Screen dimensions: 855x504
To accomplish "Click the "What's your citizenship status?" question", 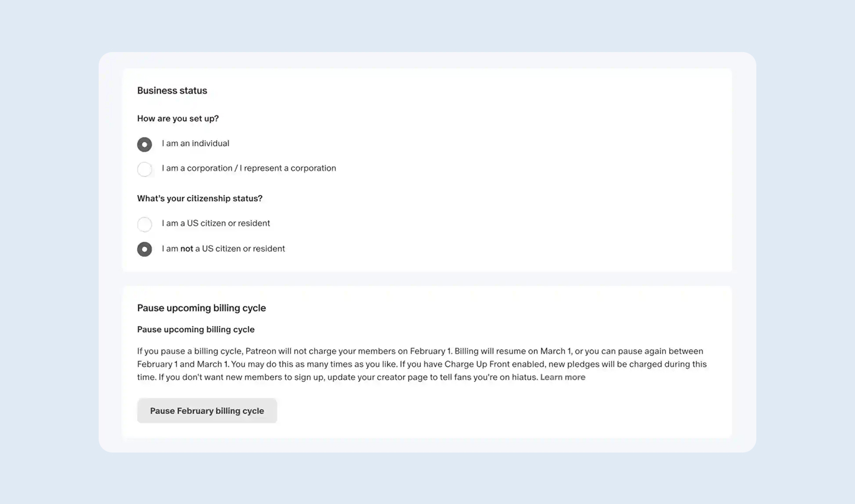I will 200,198.
